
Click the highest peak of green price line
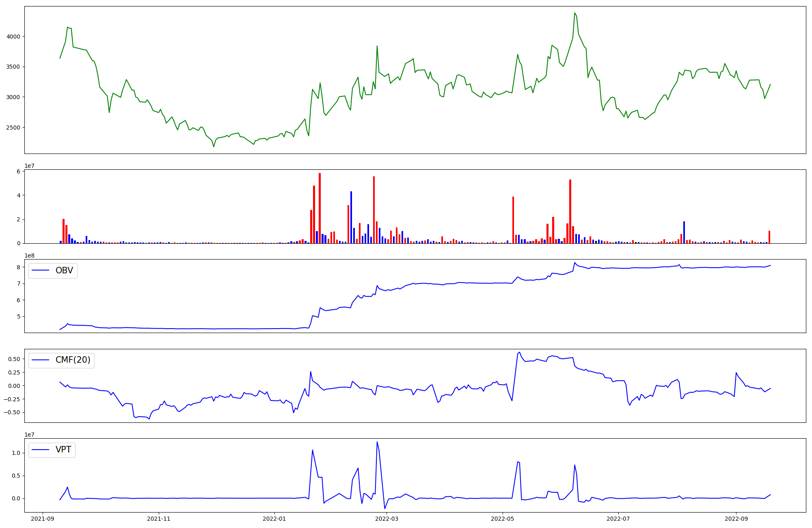(x=574, y=13)
